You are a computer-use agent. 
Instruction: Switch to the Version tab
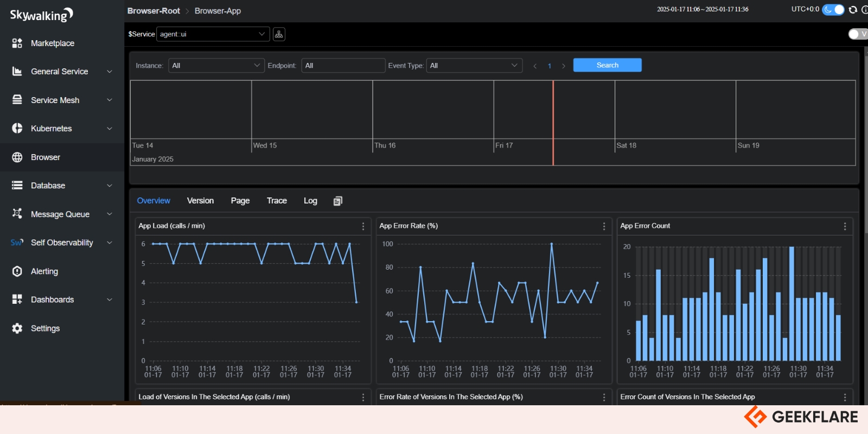pos(200,201)
